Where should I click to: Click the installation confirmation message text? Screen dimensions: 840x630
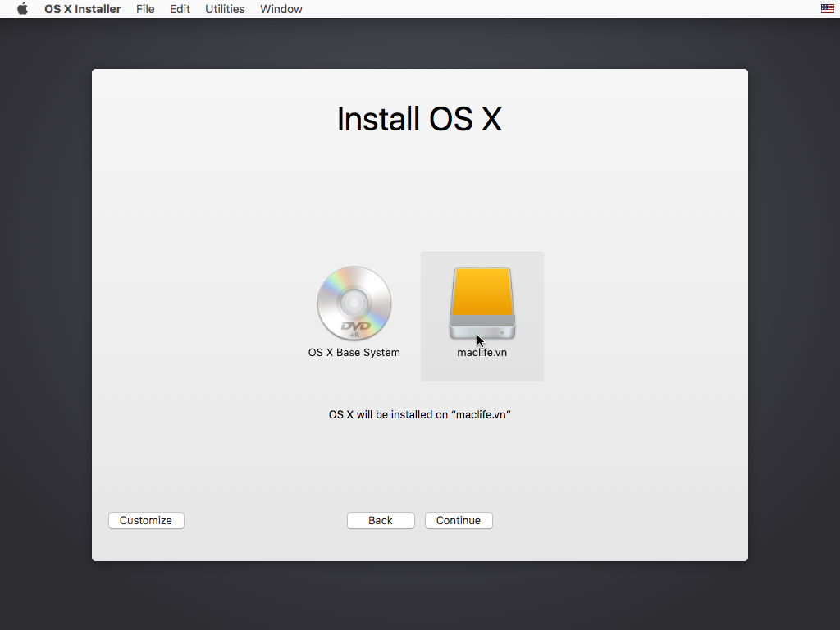(x=419, y=414)
